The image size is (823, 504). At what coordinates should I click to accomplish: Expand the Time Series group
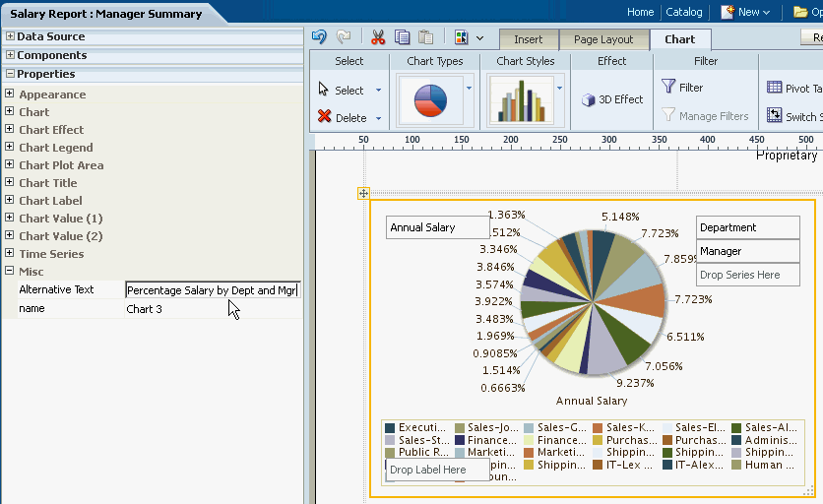pos(9,253)
